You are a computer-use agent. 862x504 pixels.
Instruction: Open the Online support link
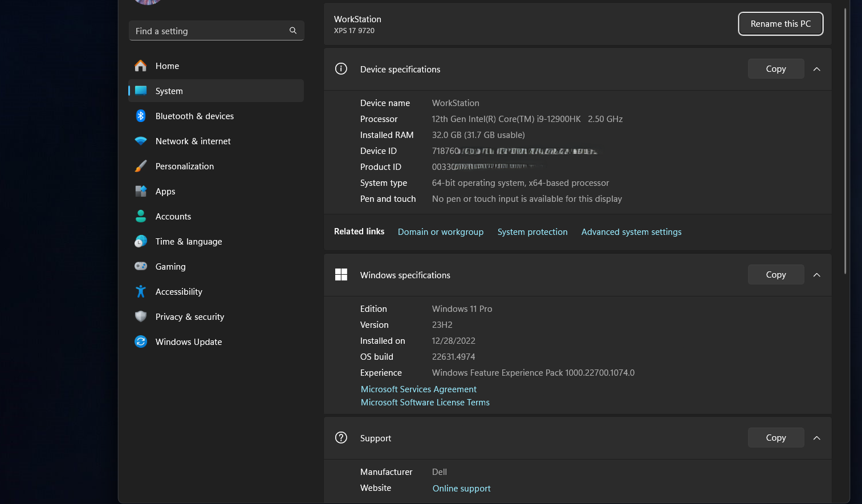[461, 488]
